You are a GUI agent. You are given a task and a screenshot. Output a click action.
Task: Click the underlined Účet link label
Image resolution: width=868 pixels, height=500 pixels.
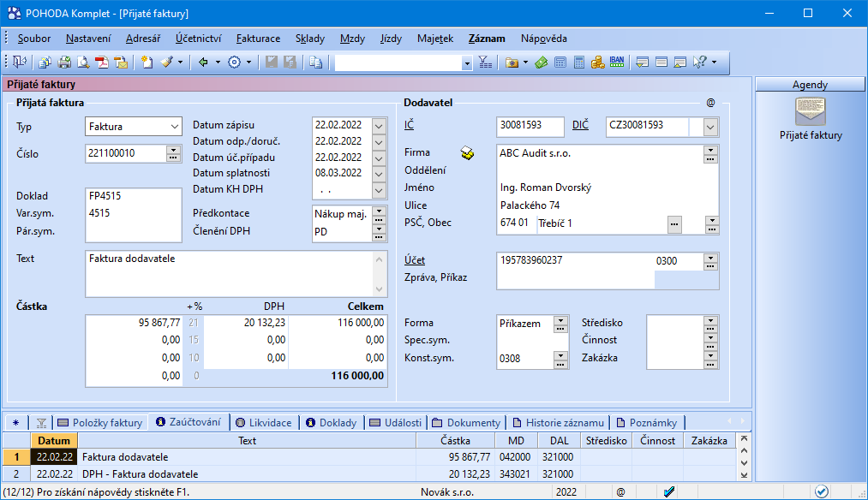415,260
